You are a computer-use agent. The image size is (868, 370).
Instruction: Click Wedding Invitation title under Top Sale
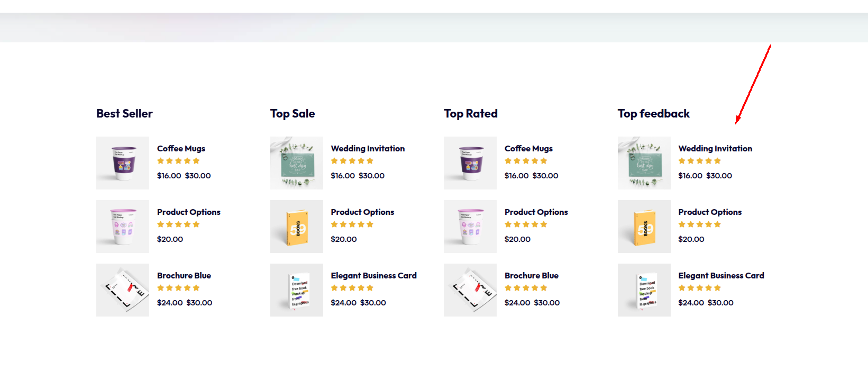pos(368,149)
